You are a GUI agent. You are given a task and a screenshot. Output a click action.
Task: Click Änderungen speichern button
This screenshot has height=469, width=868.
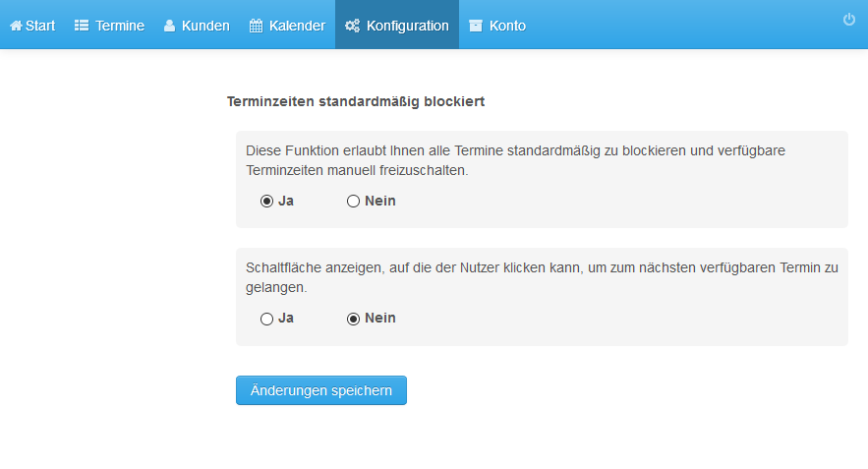click(321, 390)
